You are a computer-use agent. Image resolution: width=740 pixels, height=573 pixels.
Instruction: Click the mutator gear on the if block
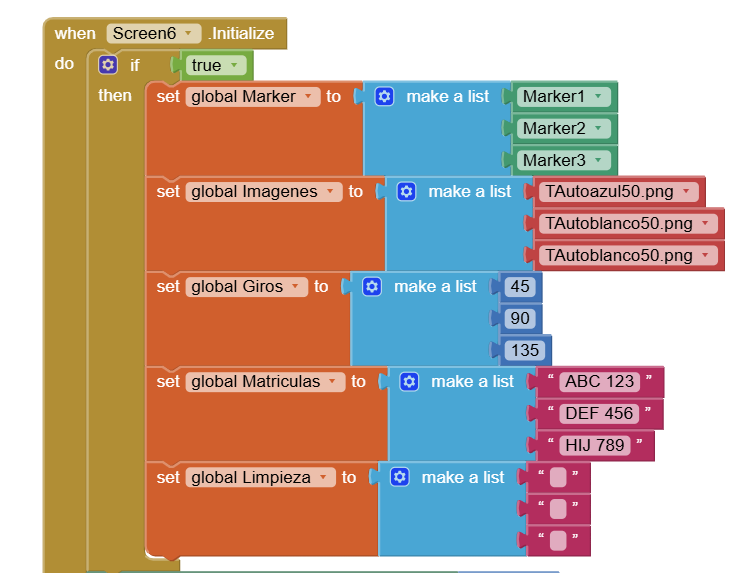(108, 65)
